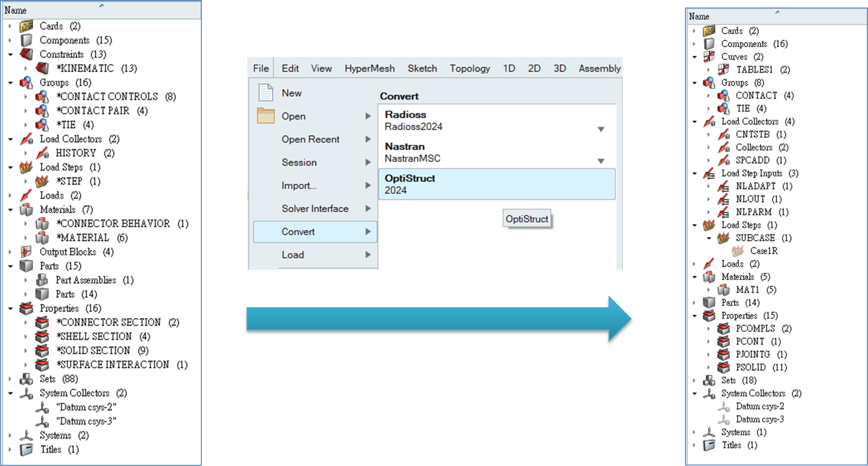Click the Open folder icon in File menu
The height and width of the screenshot is (466, 868).
[x=266, y=116]
